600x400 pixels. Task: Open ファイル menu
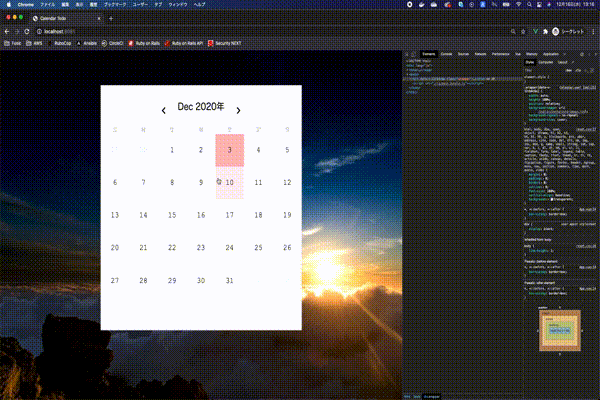(x=48, y=5)
